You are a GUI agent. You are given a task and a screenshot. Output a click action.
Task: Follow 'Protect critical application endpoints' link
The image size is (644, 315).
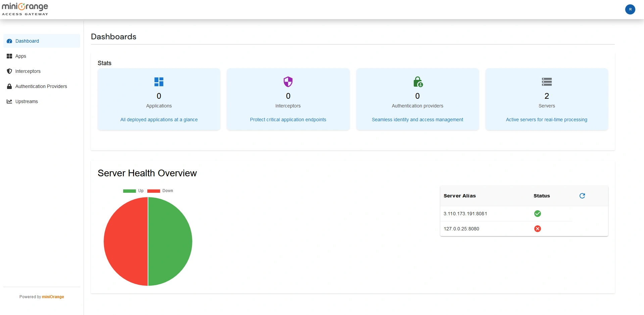point(288,120)
